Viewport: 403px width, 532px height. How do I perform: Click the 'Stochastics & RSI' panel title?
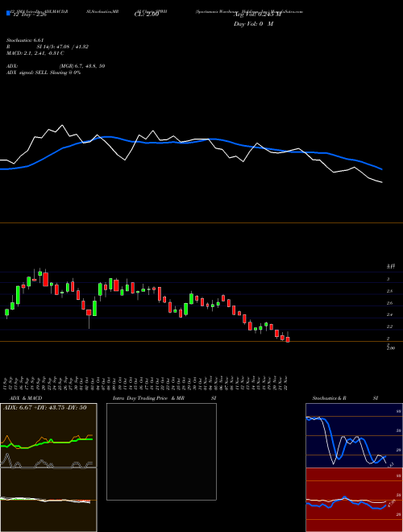coord(345,398)
